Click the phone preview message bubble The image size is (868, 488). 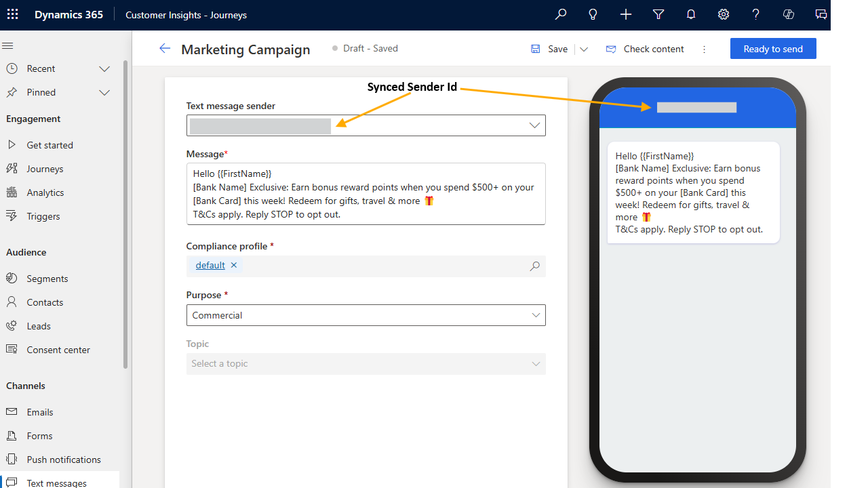click(x=693, y=192)
